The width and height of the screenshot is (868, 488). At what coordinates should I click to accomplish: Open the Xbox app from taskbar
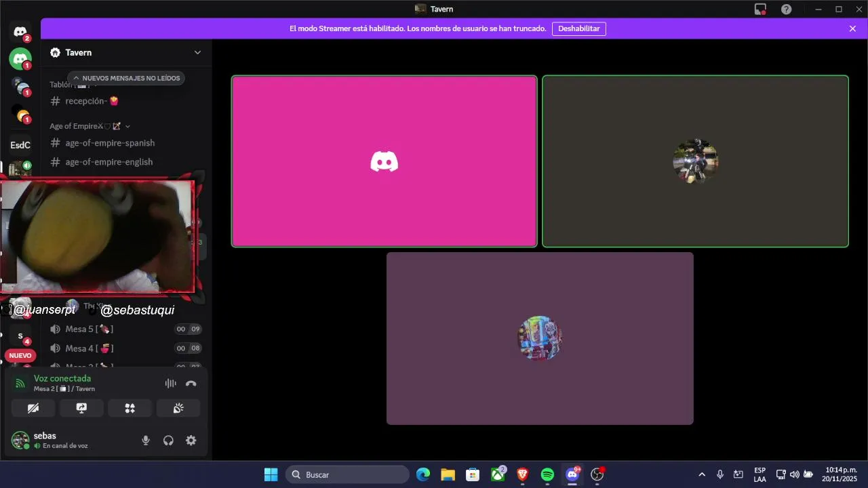click(498, 474)
